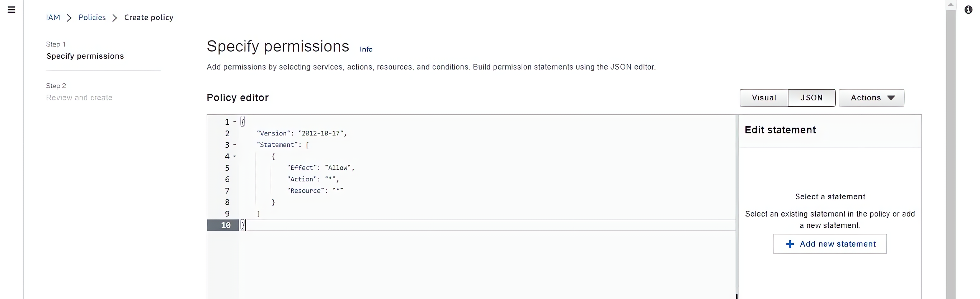Open the Info link beside Specify permissions
This screenshot has height=299, width=980.
click(x=366, y=49)
